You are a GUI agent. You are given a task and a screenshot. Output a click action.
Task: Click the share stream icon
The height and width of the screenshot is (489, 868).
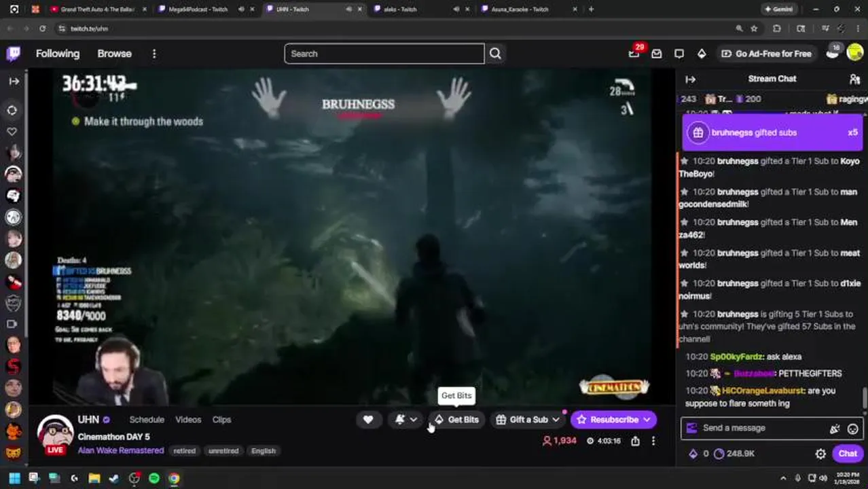[635, 441]
